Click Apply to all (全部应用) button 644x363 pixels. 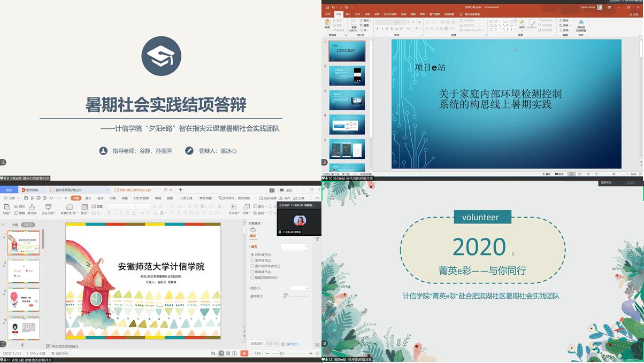[x=256, y=344]
